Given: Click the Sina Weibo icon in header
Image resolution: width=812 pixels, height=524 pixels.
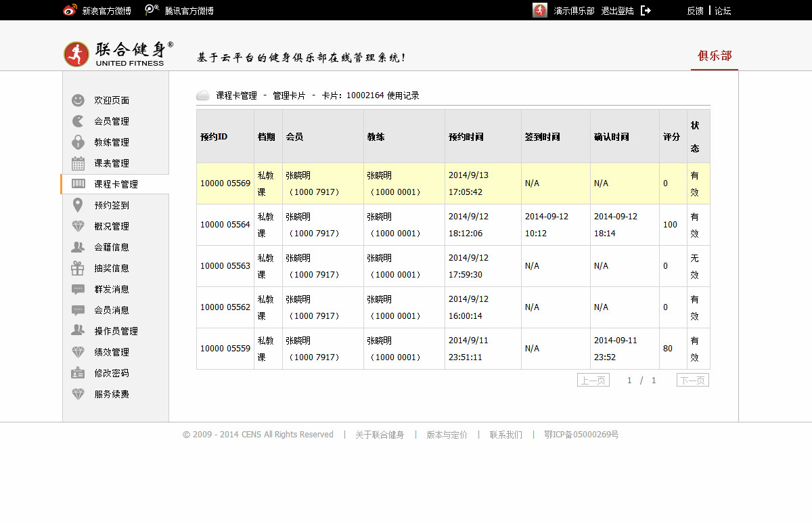Looking at the screenshot, I should coord(70,11).
